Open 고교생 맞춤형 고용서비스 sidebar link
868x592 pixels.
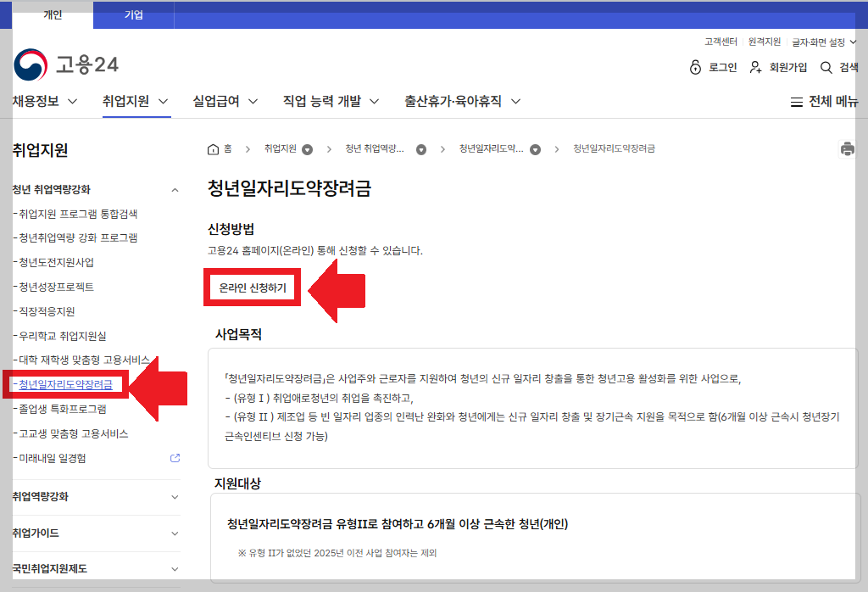pos(74,433)
